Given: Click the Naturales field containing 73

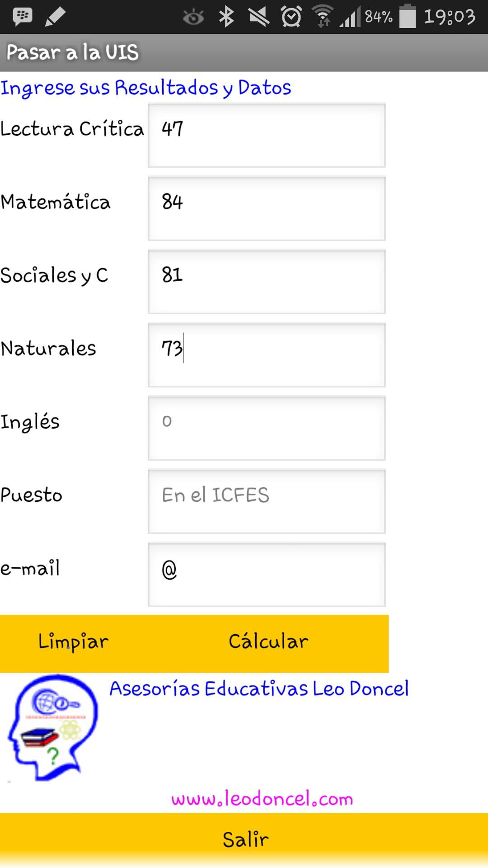Looking at the screenshot, I should tap(267, 355).
